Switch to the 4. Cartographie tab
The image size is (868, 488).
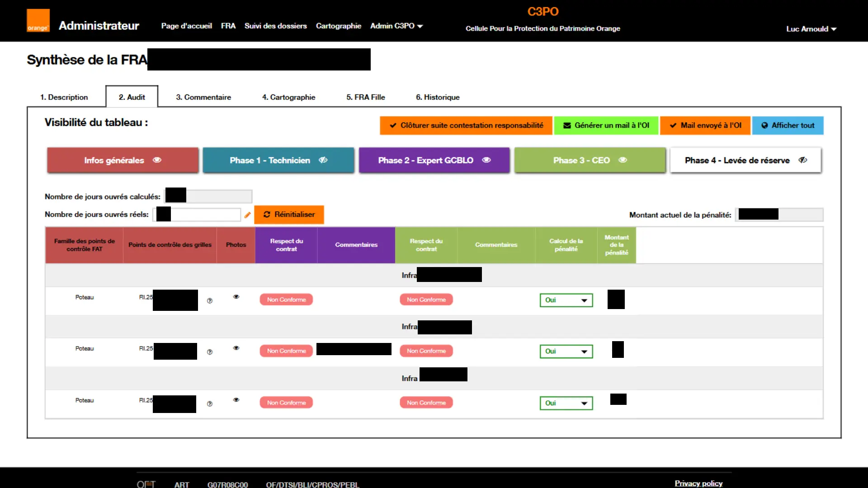coord(288,97)
